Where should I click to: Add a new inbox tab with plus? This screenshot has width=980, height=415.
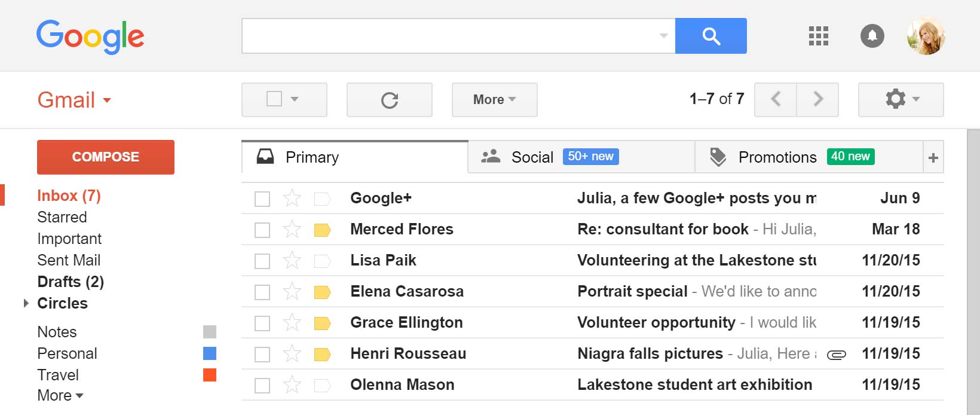pos(933,158)
